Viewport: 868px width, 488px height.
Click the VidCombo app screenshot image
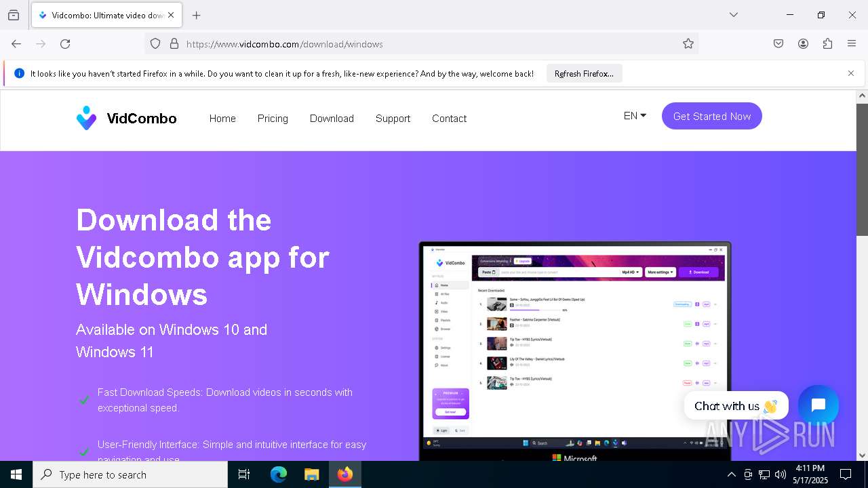(x=575, y=351)
